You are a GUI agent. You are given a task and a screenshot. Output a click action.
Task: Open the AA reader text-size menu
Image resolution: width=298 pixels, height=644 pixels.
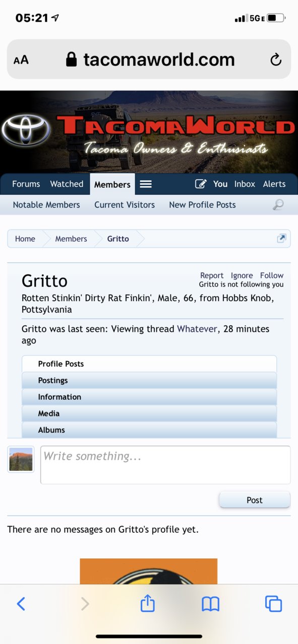pyautogui.click(x=21, y=60)
